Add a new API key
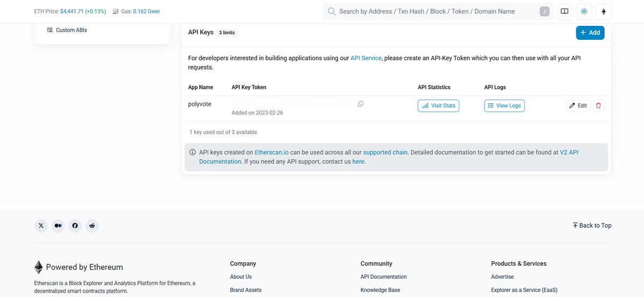The height and width of the screenshot is (297, 644). (590, 33)
